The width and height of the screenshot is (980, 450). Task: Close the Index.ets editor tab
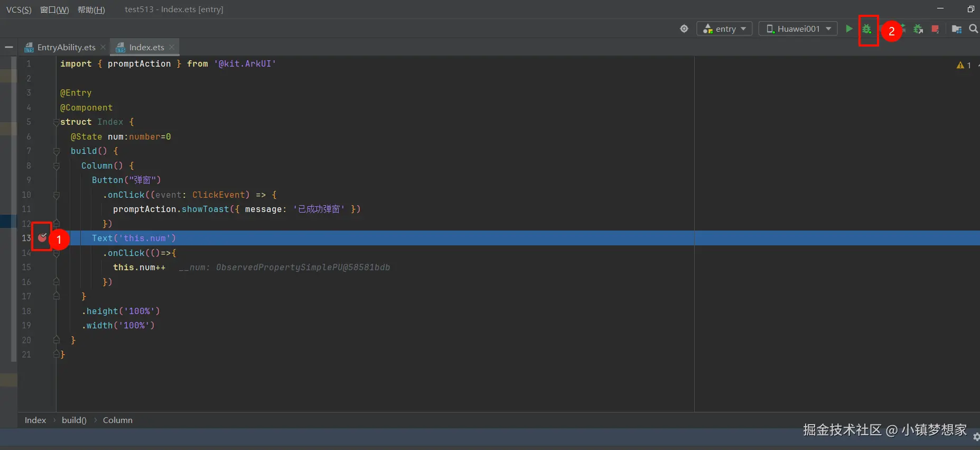point(172,47)
